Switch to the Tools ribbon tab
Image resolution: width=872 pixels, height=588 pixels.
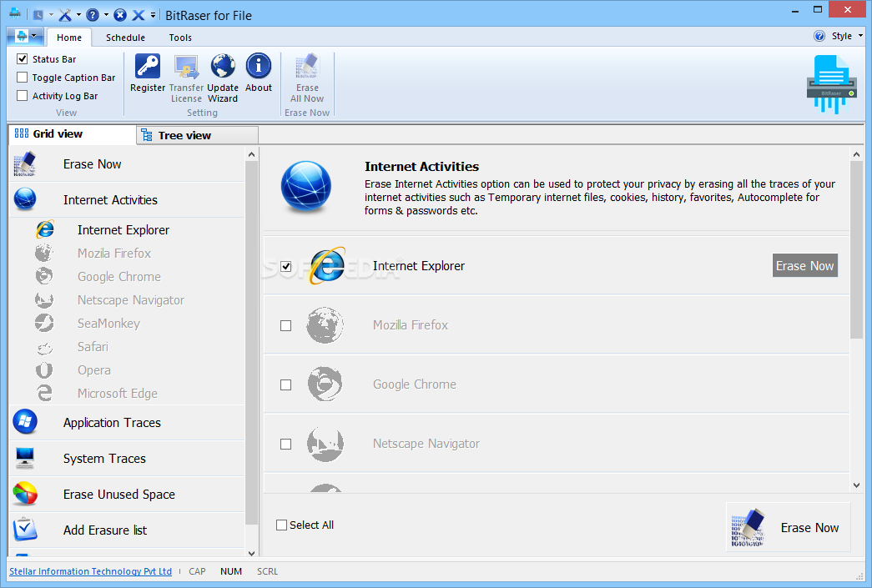pos(180,38)
